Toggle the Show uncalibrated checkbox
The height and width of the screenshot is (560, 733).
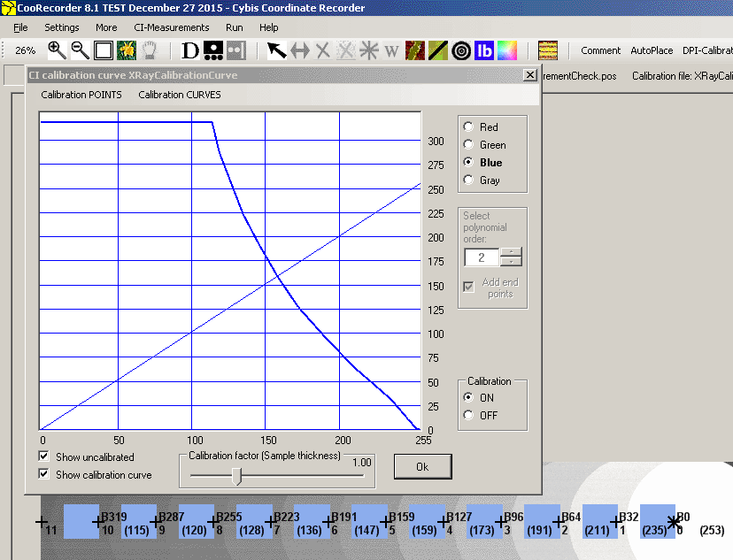(44, 456)
